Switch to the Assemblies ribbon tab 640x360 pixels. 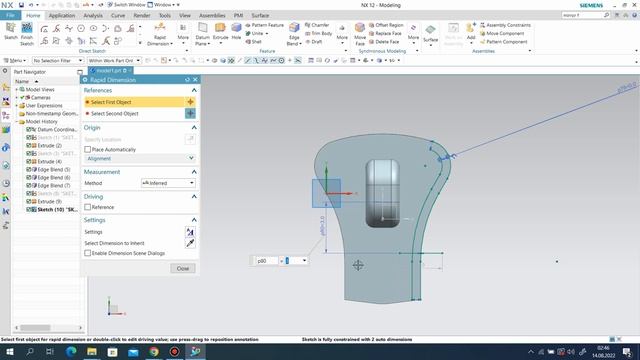pyautogui.click(x=212, y=16)
